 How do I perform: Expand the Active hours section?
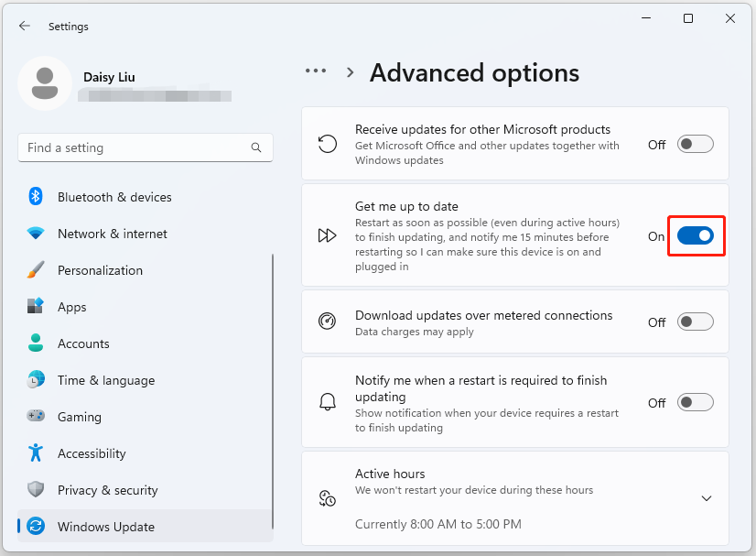[706, 497]
